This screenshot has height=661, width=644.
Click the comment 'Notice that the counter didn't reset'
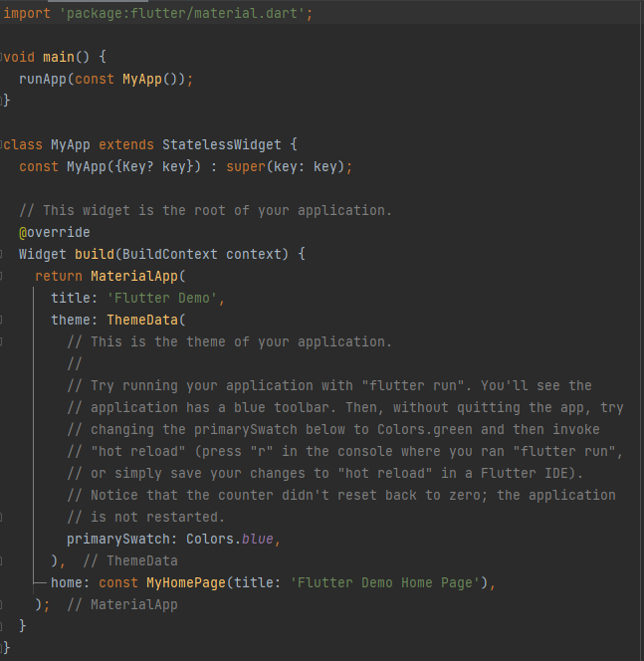[x=341, y=496]
